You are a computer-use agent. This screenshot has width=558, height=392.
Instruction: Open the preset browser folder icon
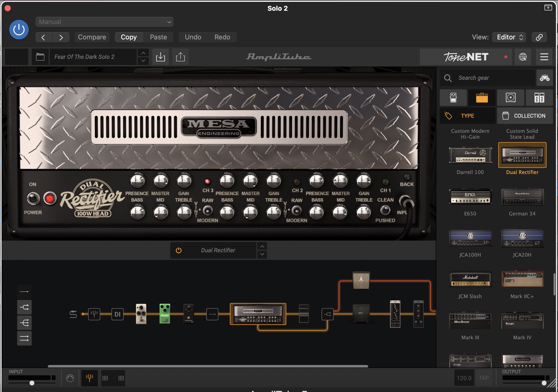pyautogui.click(x=40, y=57)
